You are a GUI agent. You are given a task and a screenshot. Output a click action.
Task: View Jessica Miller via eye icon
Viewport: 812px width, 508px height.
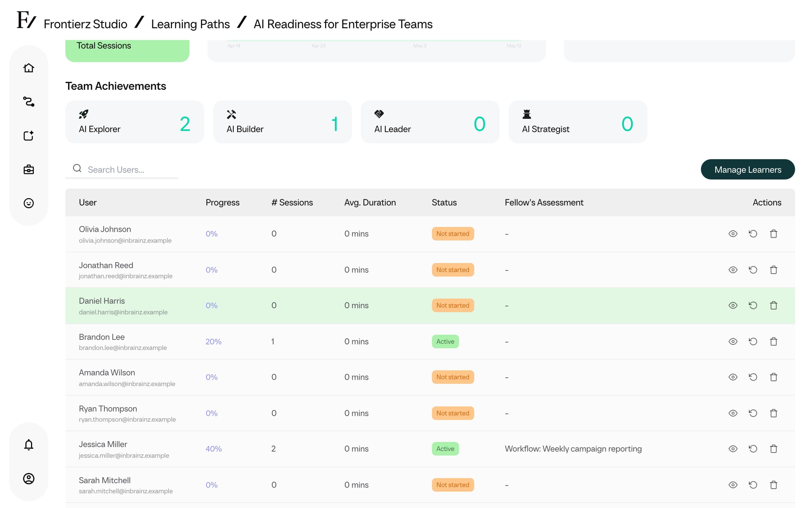coord(733,448)
